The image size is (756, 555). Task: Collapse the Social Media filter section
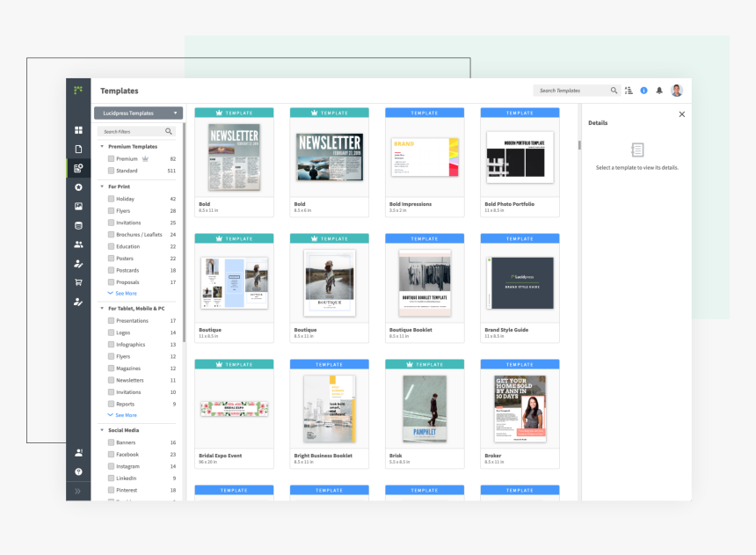[x=102, y=430]
